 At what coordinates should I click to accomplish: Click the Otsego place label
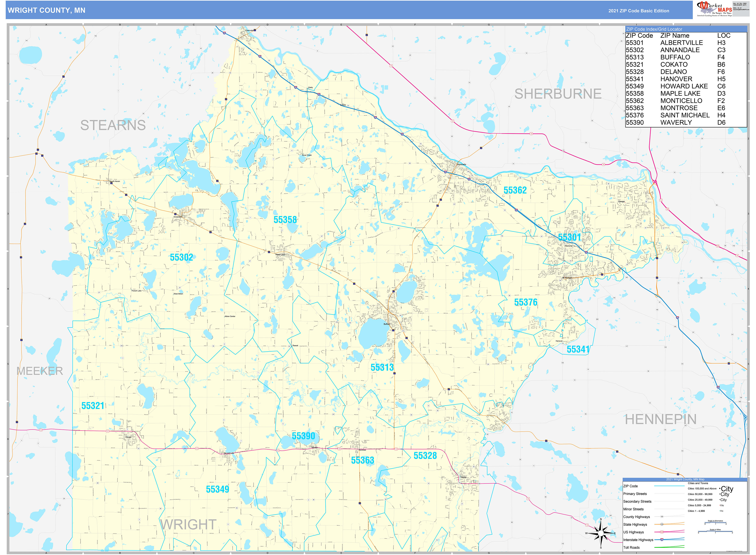[621, 202]
